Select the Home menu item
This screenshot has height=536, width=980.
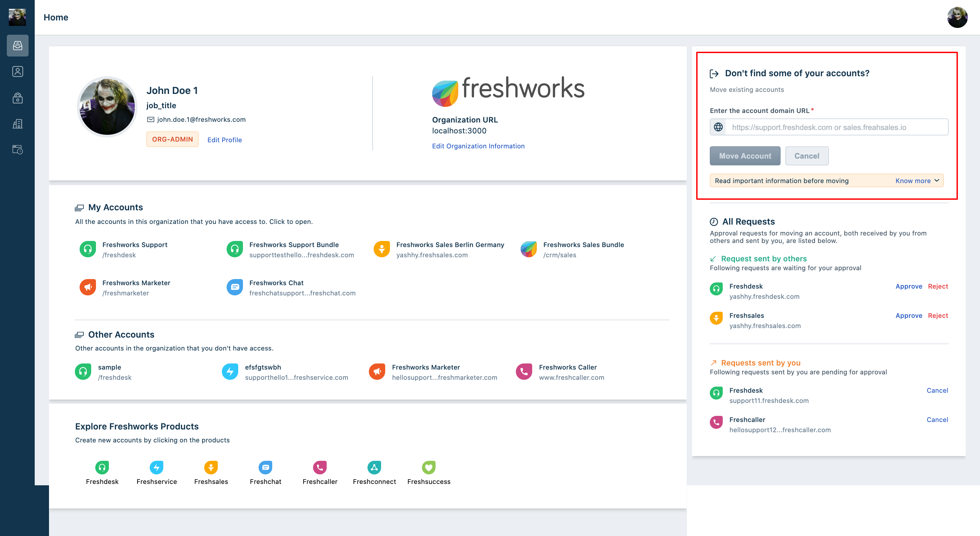point(56,17)
